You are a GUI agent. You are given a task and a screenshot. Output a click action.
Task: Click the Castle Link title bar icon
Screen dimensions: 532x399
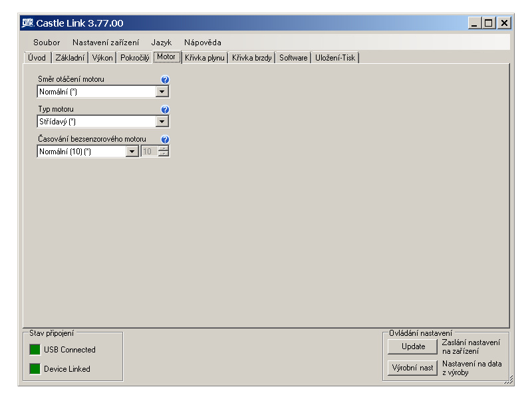[x=28, y=23]
